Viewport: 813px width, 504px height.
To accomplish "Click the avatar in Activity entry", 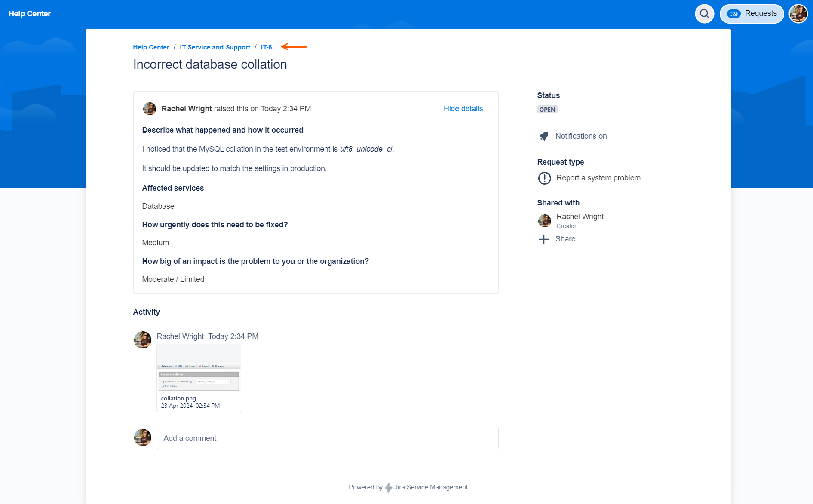I will (x=143, y=340).
